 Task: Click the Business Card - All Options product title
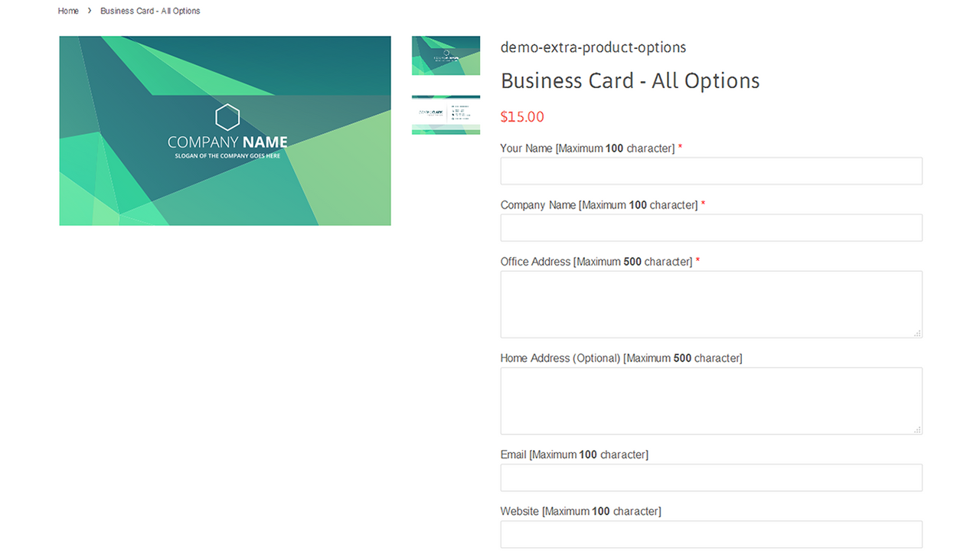[x=629, y=80]
